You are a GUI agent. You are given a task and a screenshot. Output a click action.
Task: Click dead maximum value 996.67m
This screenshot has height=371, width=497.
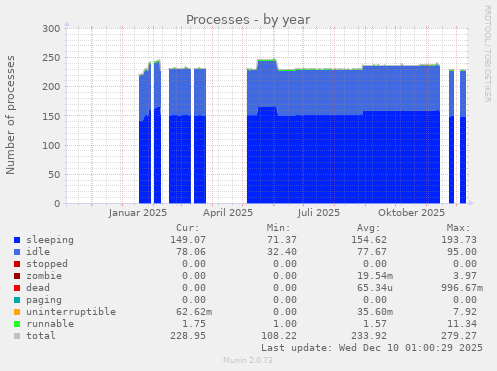[462, 288]
